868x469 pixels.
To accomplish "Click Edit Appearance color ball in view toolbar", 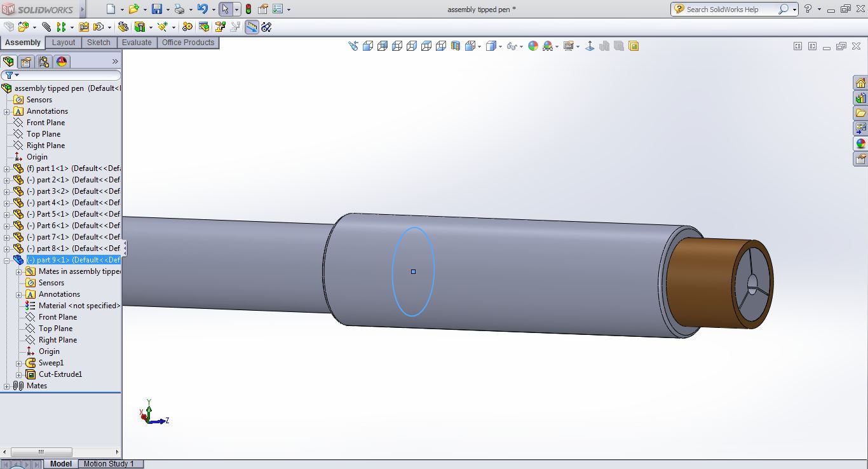I will (533, 46).
